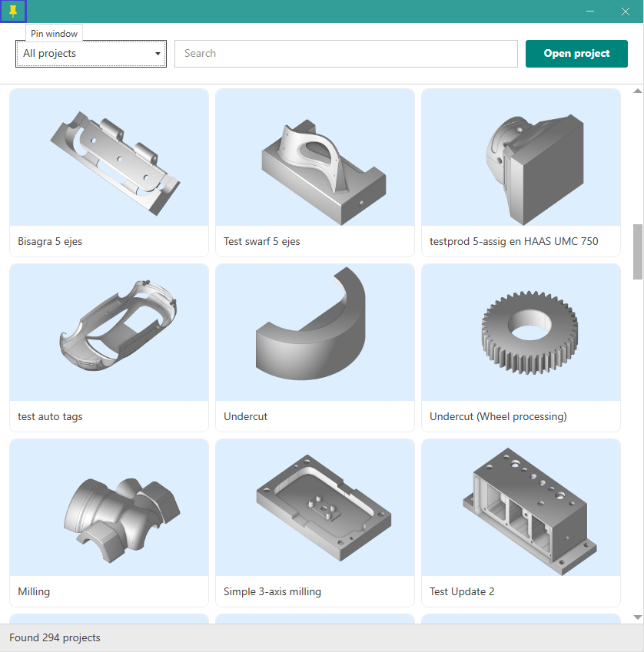Select the Bisagra 5 ejes project thumbnail

pos(109,157)
